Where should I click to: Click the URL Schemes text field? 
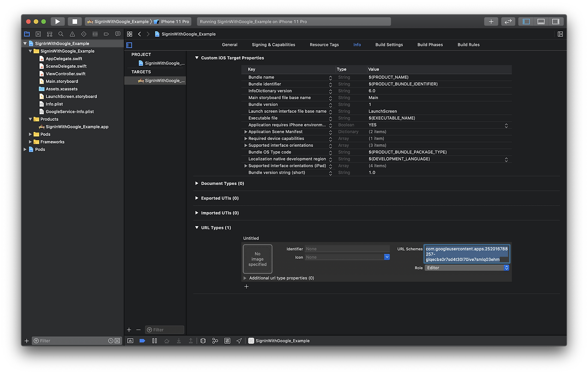click(x=467, y=254)
